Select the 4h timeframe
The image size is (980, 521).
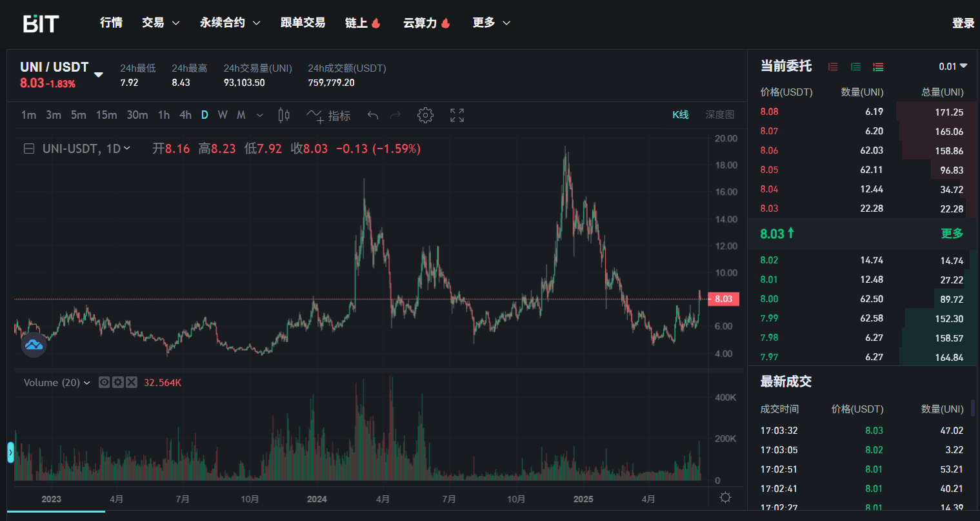pos(185,115)
